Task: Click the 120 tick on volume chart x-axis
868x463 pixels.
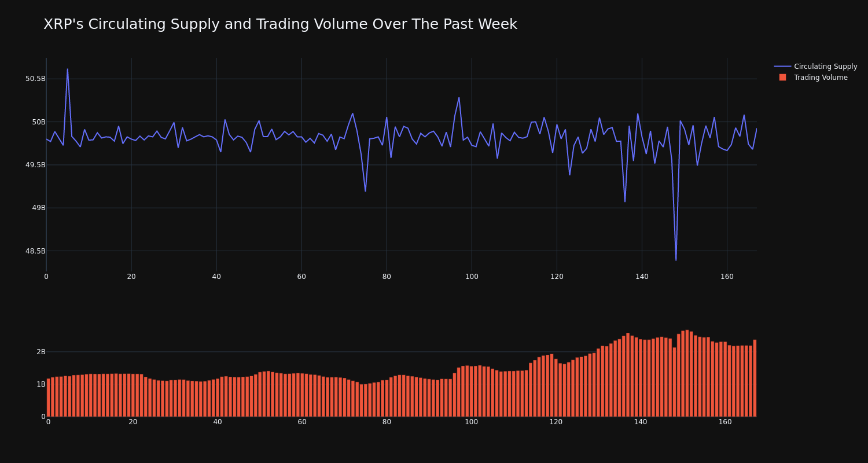Action: tap(556, 422)
